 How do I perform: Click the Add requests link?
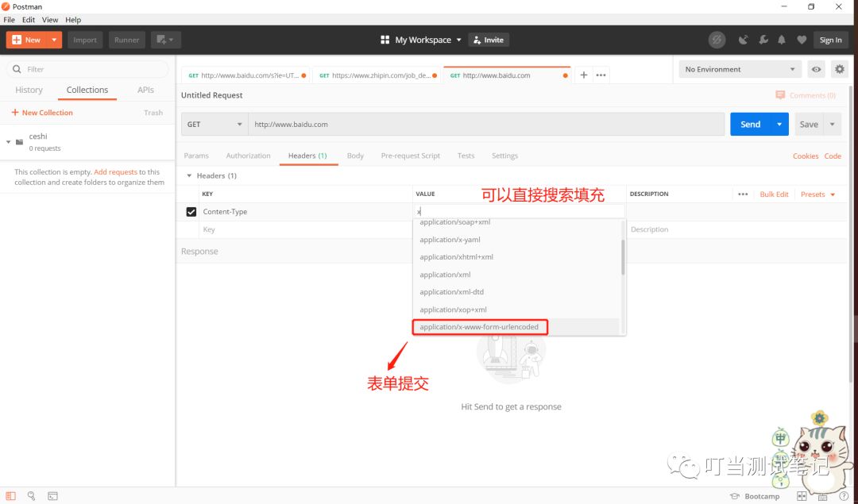tap(115, 171)
